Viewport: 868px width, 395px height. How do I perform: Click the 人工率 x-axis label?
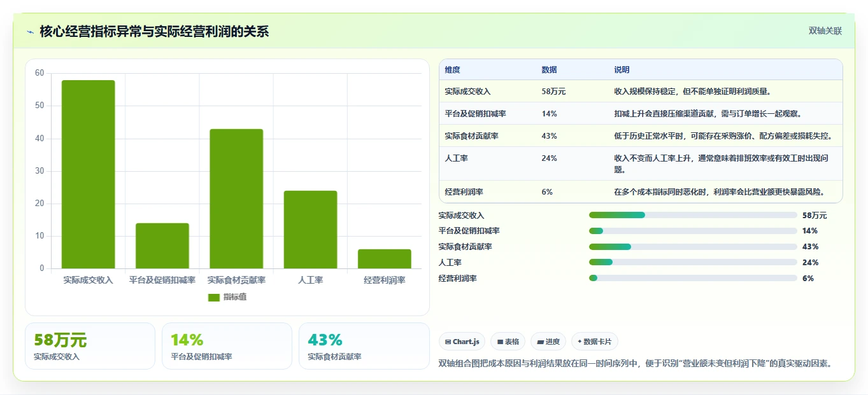click(310, 280)
